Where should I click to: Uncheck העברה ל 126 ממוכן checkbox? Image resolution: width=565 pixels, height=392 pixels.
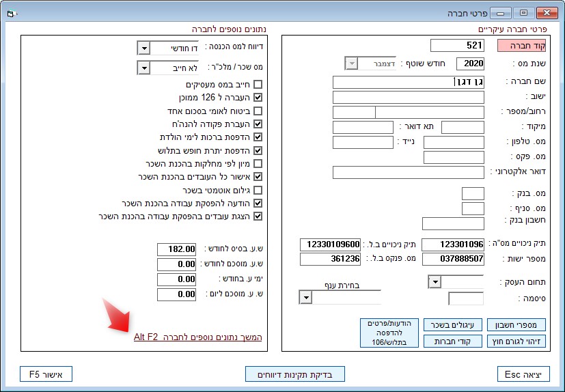[258, 98]
